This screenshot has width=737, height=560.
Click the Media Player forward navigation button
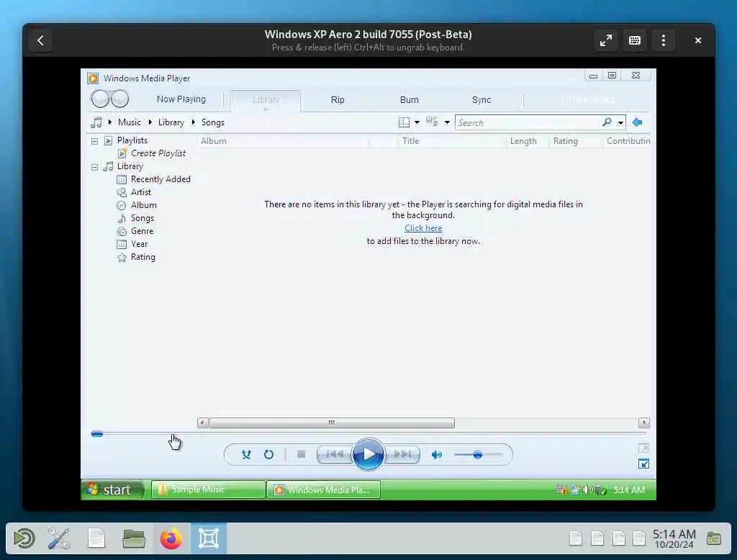[x=120, y=99]
